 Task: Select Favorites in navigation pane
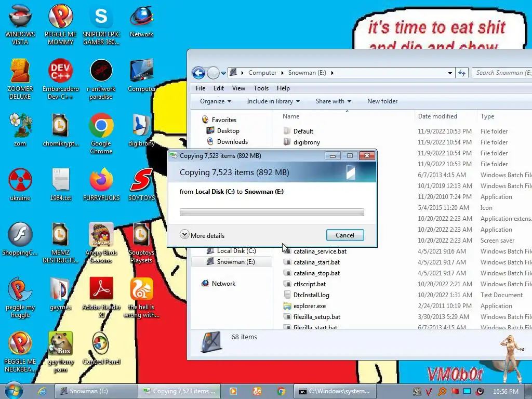[x=219, y=120]
